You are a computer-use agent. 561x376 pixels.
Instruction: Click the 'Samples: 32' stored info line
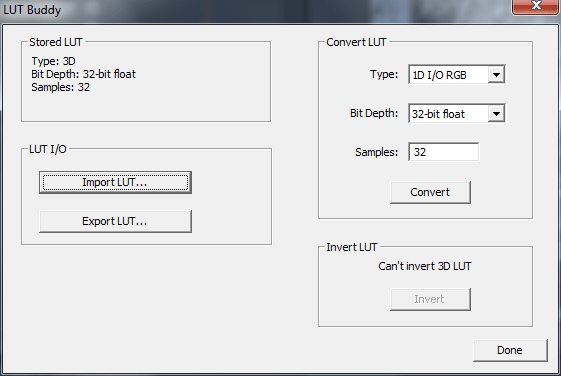click(x=60, y=87)
